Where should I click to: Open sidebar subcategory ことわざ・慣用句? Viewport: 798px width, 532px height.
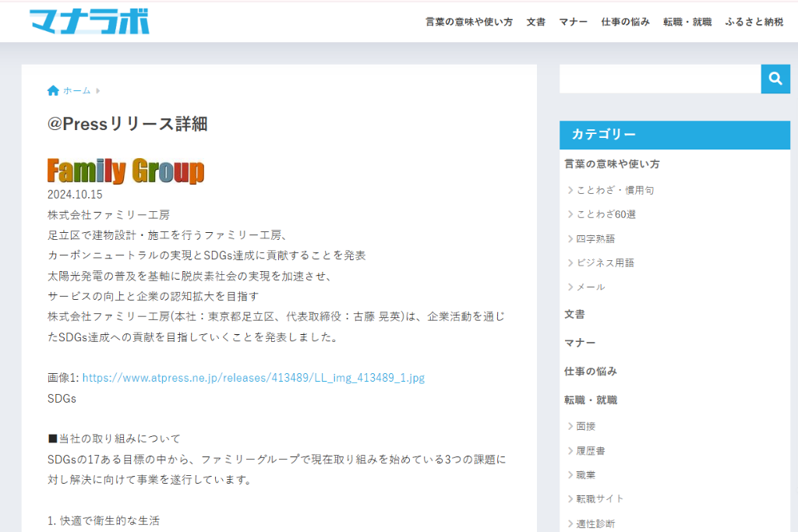(615, 190)
